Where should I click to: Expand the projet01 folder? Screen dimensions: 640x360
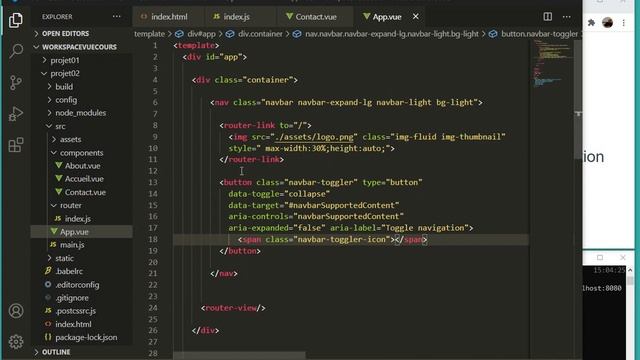65,60
